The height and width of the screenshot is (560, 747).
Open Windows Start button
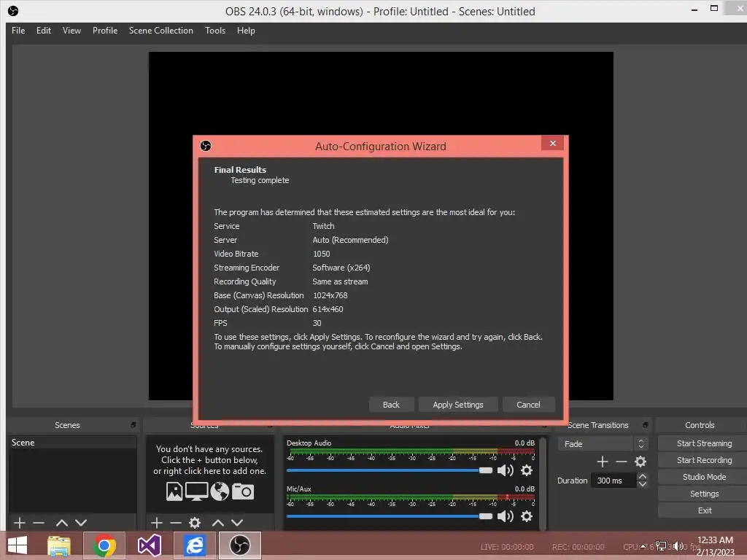coord(18,545)
